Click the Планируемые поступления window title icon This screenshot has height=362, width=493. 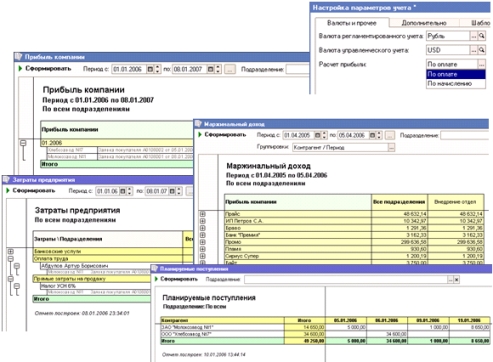click(155, 269)
